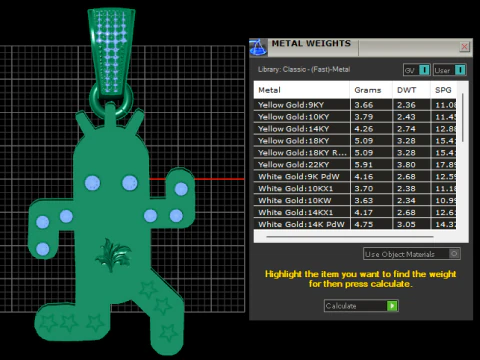Image resolution: width=480 pixels, height=360 pixels.
Task: Click green arrow on Calculate button
Action: 392,306
